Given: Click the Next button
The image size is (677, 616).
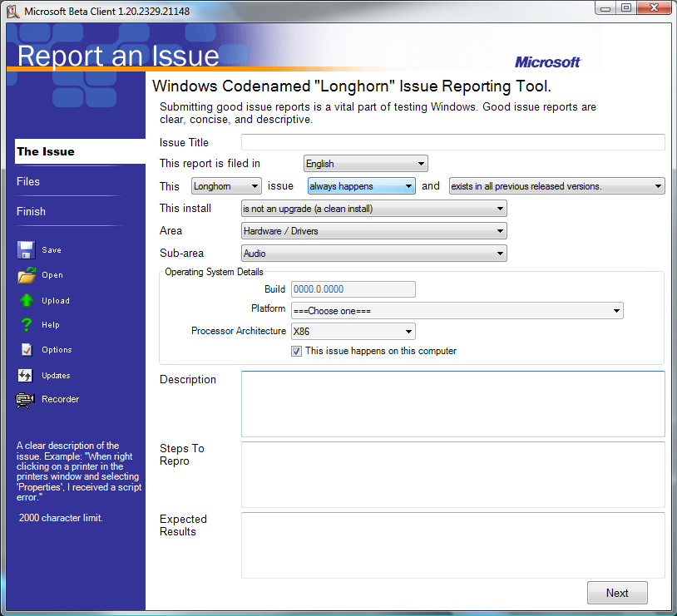Looking at the screenshot, I should point(617,593).
